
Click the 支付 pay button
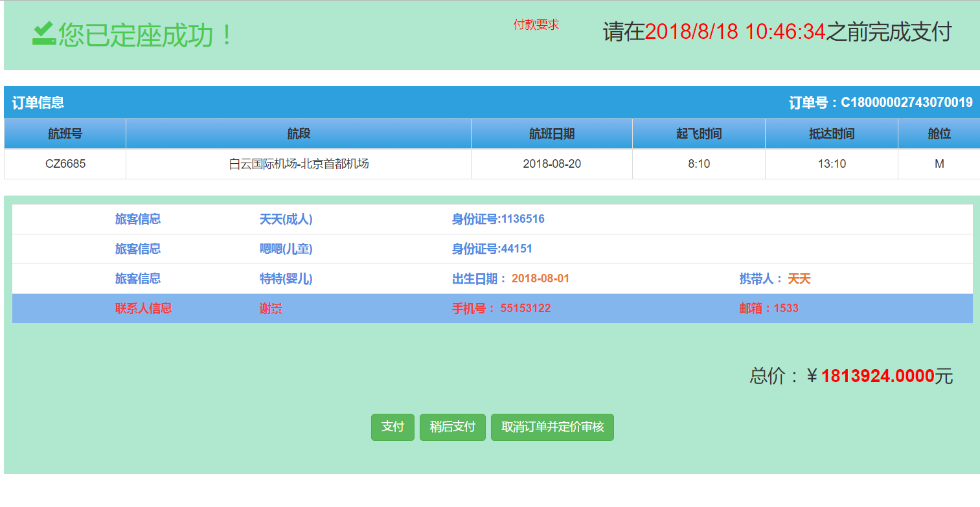pos(393,427)
